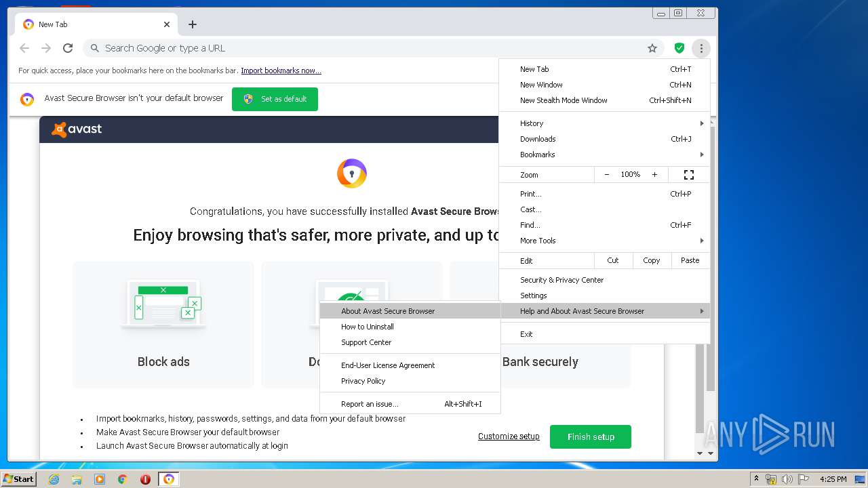Select Report an issue entry
The height and width of the screenshot is (488, 868).
pyautogui.click(x=410, y=404)
